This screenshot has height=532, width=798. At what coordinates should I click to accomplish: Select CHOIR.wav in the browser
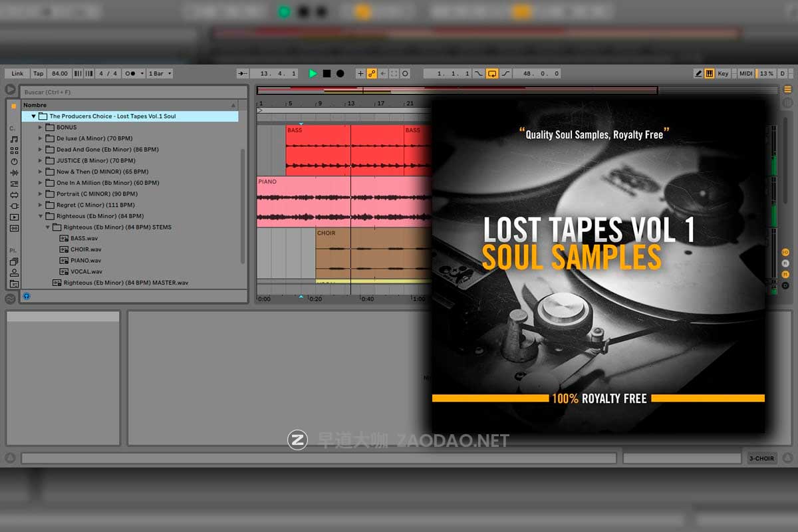85,249
